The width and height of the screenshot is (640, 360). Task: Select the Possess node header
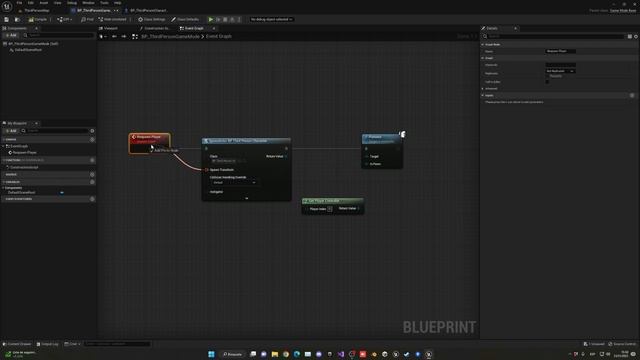pyautogui.click(x=382, y=139)
